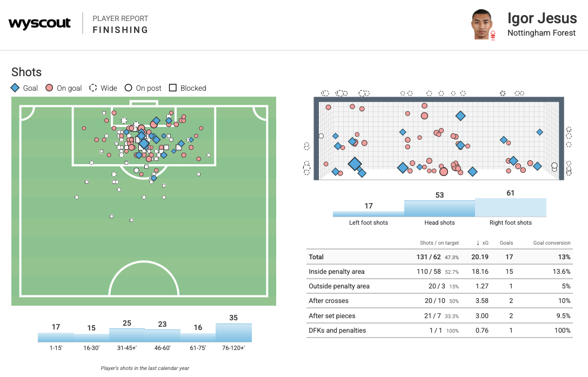
Task: Open the Nottingham Forest team name
Action: click(542, 33)
